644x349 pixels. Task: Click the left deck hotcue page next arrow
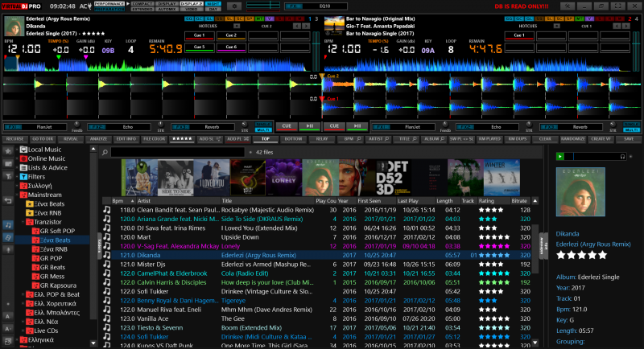[306, 26]
